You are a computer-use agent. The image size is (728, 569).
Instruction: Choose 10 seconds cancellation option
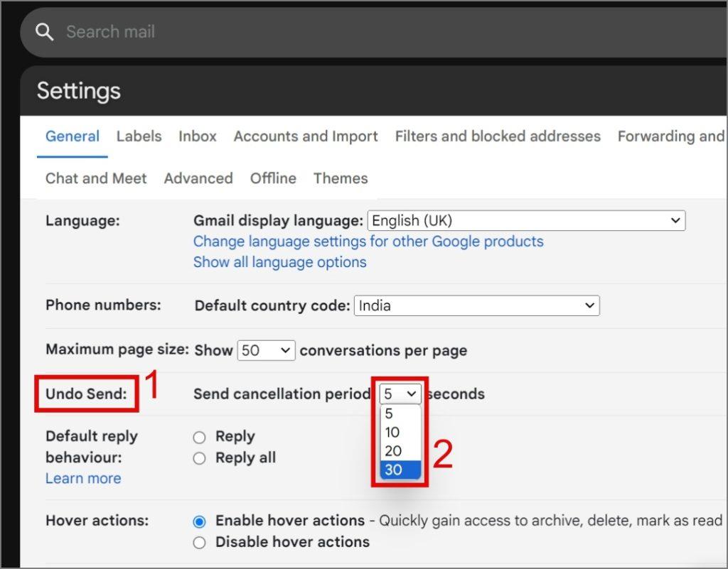(x=400, y=432)
